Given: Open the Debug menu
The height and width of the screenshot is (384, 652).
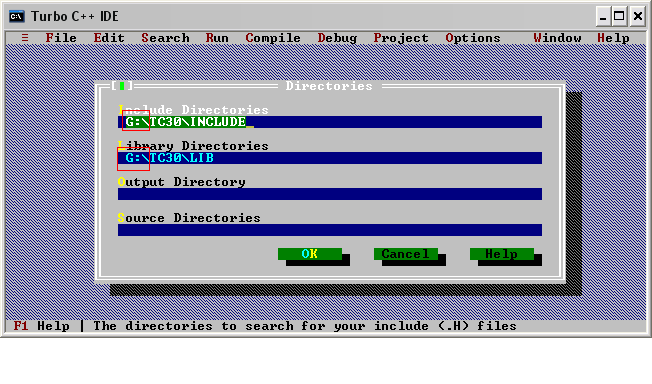Looking at the screenshot, I should pos(337,38).
